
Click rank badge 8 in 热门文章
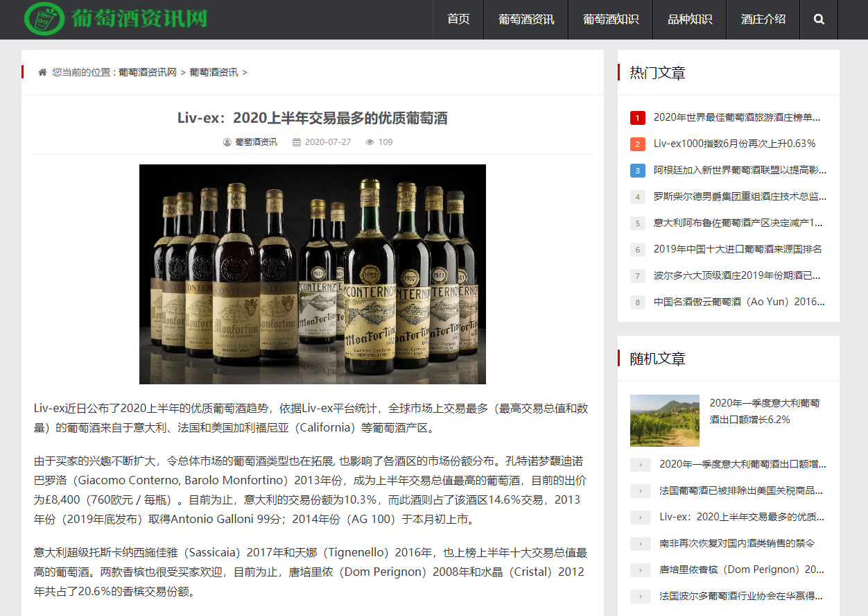[638, 302]
